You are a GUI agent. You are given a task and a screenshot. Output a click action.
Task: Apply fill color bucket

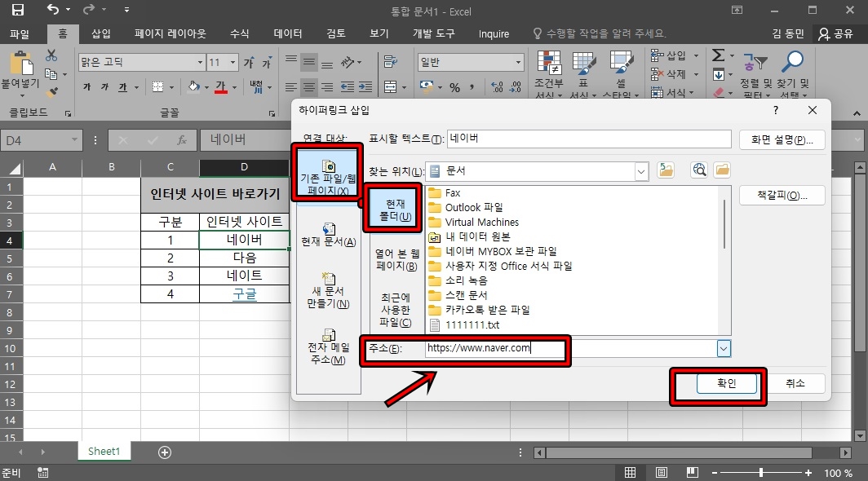pyautogui.click(x=194, y=87)
